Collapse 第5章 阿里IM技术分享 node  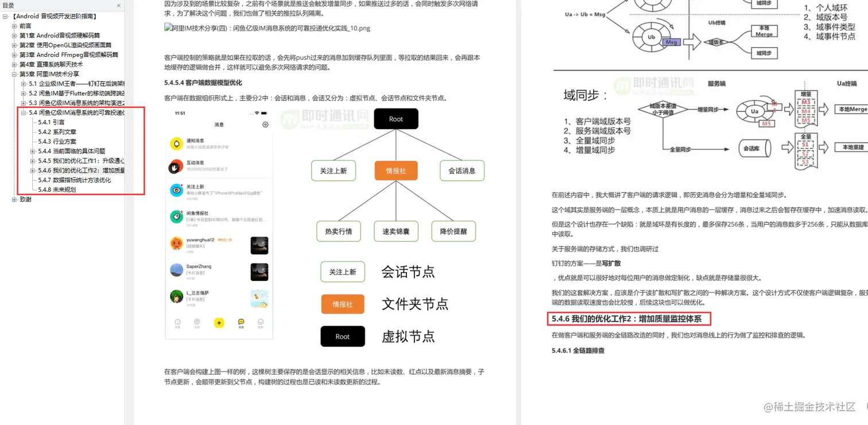click(14, 74)
